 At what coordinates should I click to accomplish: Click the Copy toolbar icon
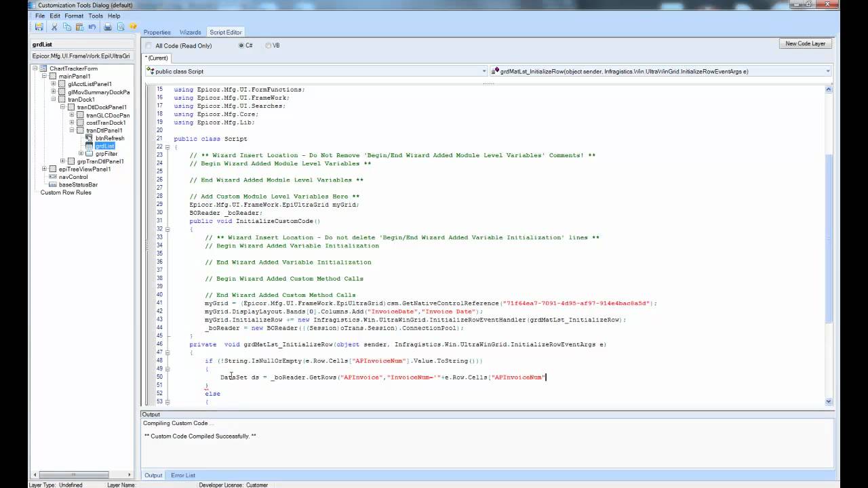pyautogui.click(x=67, y=27)
